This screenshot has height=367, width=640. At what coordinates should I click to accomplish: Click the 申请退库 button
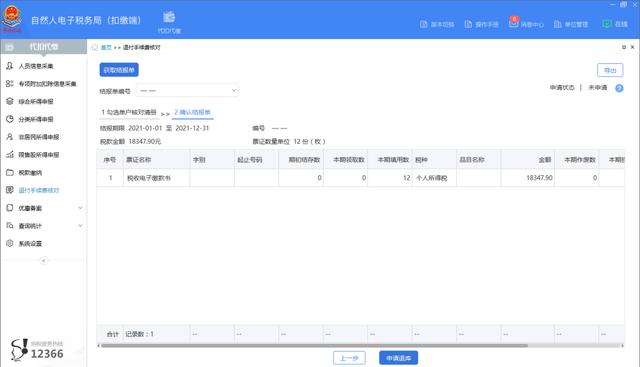pyautogui.click(x=398, y=358)
